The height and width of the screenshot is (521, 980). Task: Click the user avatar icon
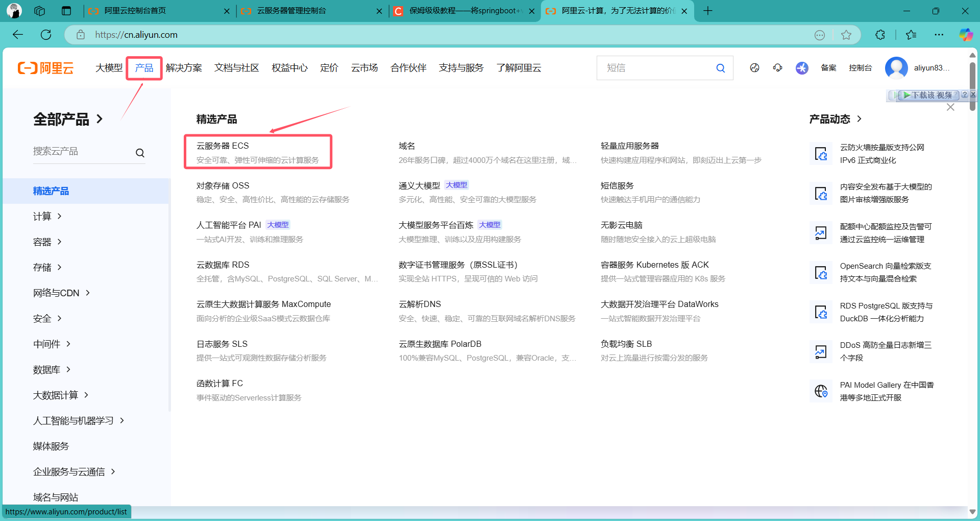pos(896,68)
